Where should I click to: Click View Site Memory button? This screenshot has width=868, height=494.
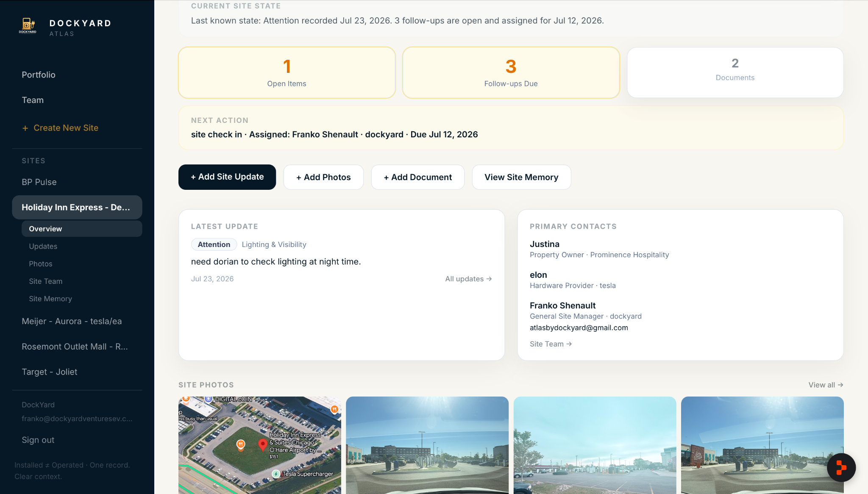(x=522, y=177)
